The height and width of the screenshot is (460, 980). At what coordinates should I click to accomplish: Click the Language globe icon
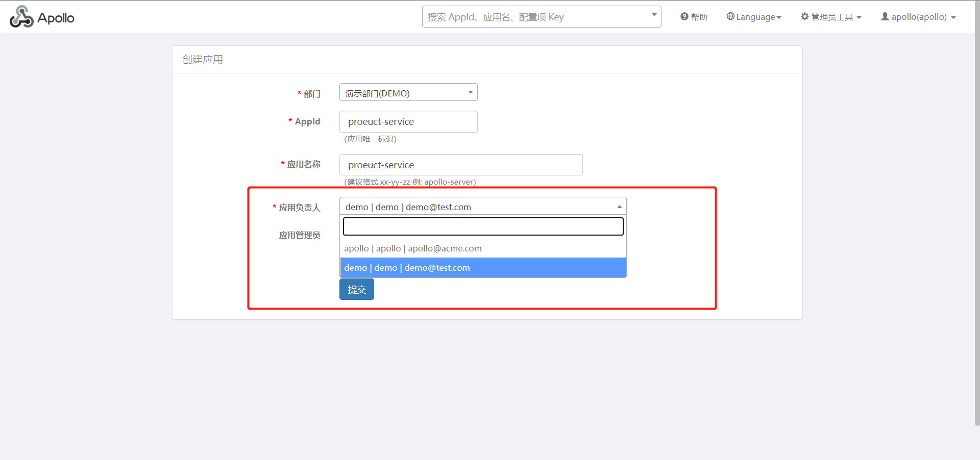(x=730, y=16)
